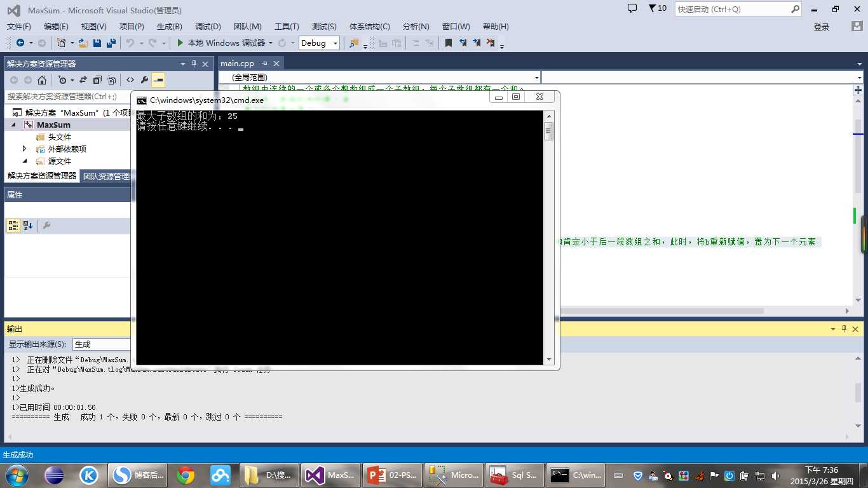
Task: Save the current file with the disk icon
Action: tap(97, 43)
